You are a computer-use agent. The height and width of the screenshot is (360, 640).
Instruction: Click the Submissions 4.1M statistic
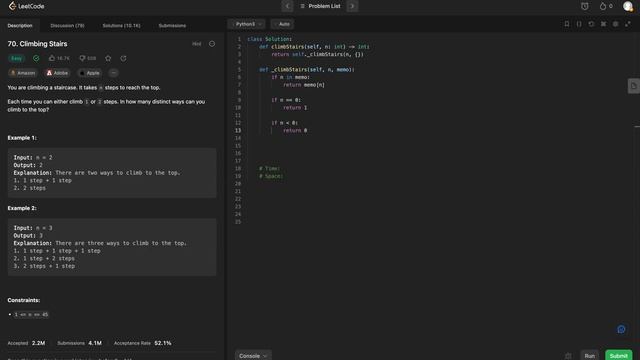point(80,343)
